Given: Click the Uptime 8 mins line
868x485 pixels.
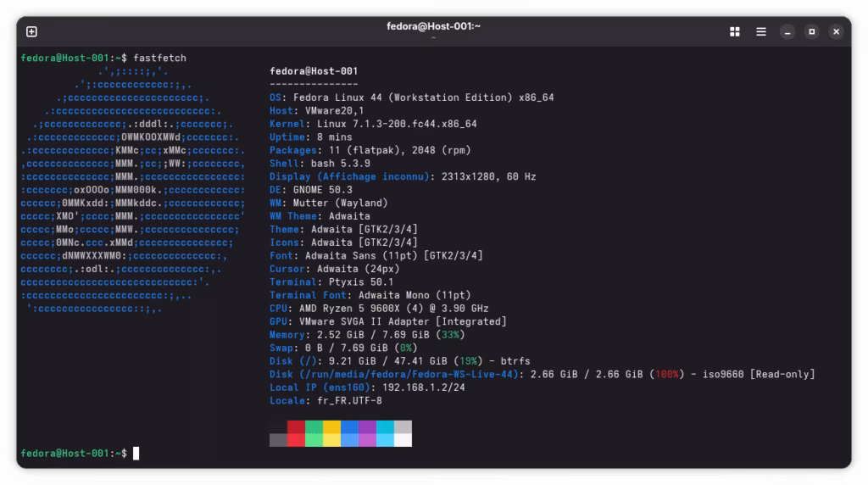Looking at the screenshot, I should (310, 137).
